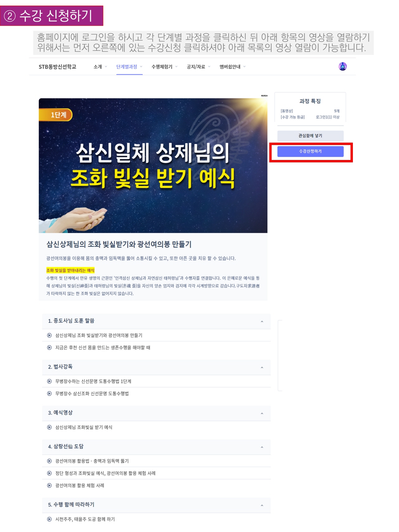Open the 소개 dropdown menu
This screenshot has height=532, width=399.
100,67
